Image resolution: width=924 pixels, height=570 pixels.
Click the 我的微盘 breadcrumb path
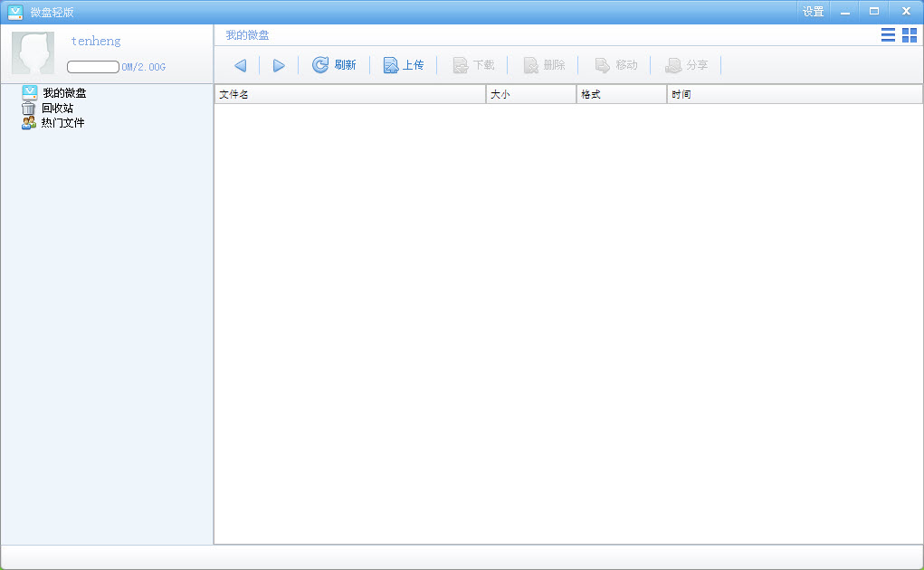point(247,35)
